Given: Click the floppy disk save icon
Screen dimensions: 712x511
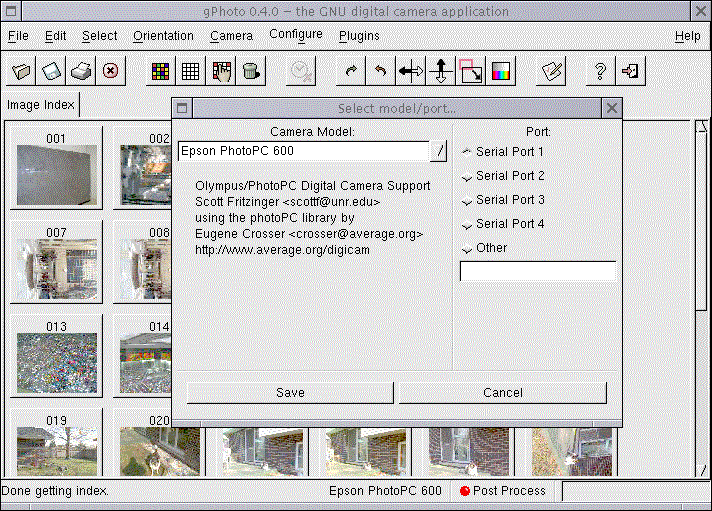Looking at the screenshot, I should tap(51, 71).
